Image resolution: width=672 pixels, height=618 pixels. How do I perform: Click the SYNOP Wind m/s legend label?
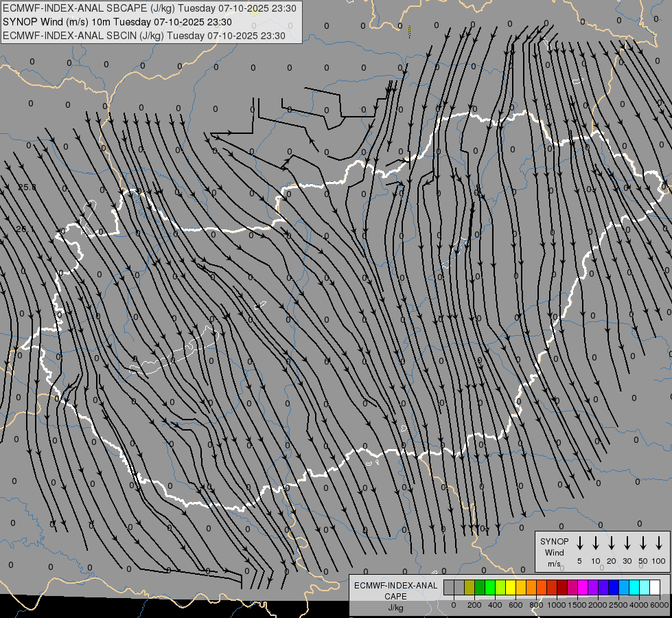coord(555,552)
